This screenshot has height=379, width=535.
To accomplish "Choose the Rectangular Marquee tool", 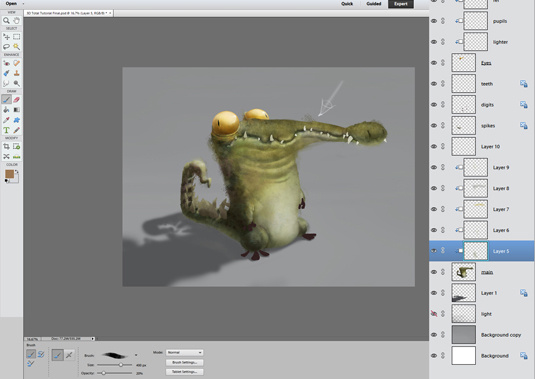I will pyautogui.click(x=16, y=37).
